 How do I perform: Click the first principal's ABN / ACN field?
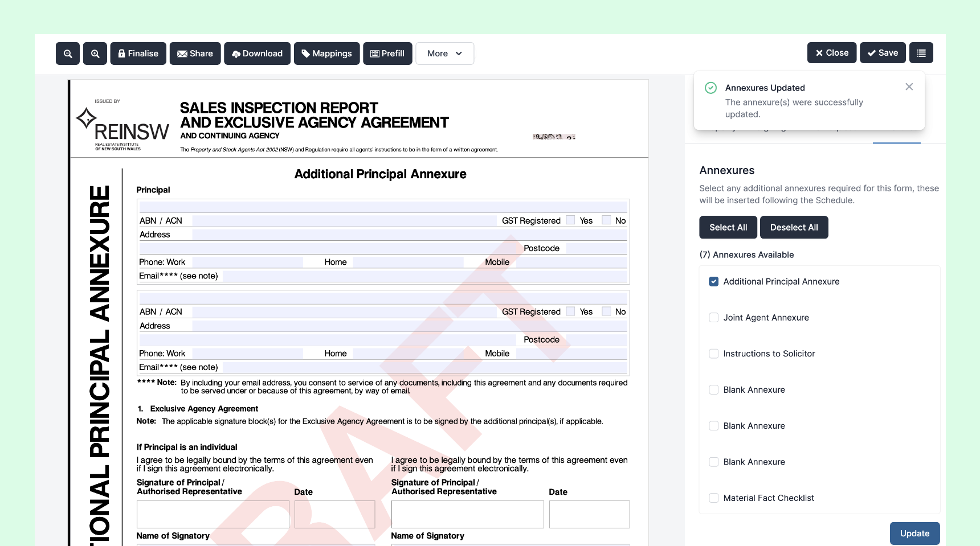coord(344,221)
